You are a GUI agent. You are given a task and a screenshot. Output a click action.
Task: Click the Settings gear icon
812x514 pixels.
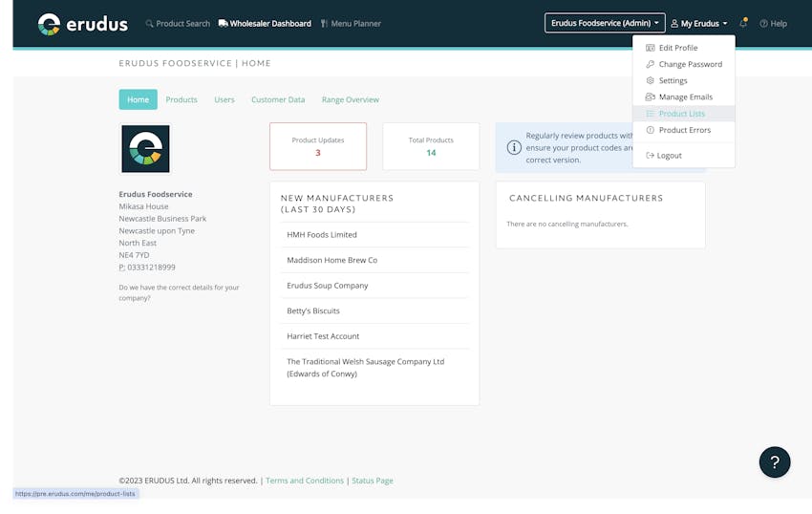650,80
